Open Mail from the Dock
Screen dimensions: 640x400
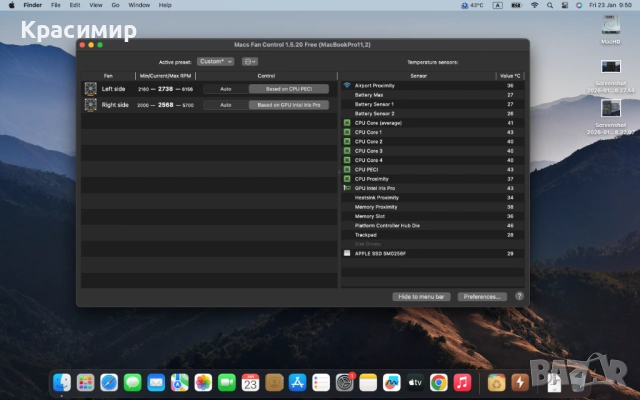(156, 383)
